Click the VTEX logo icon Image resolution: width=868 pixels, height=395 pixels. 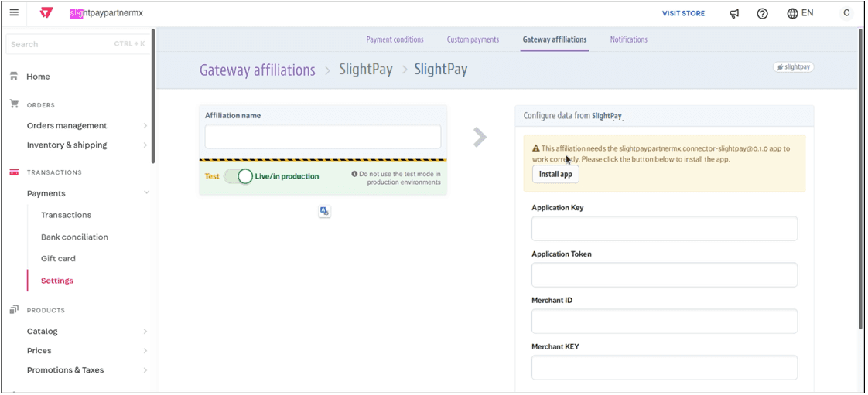pyautogui.click(x=46, y=12)
